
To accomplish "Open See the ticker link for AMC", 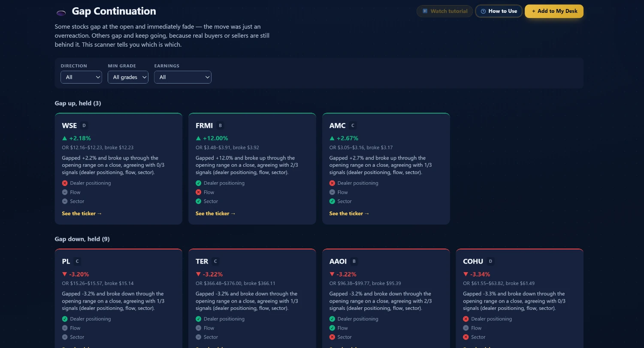I will coord(349,213).
